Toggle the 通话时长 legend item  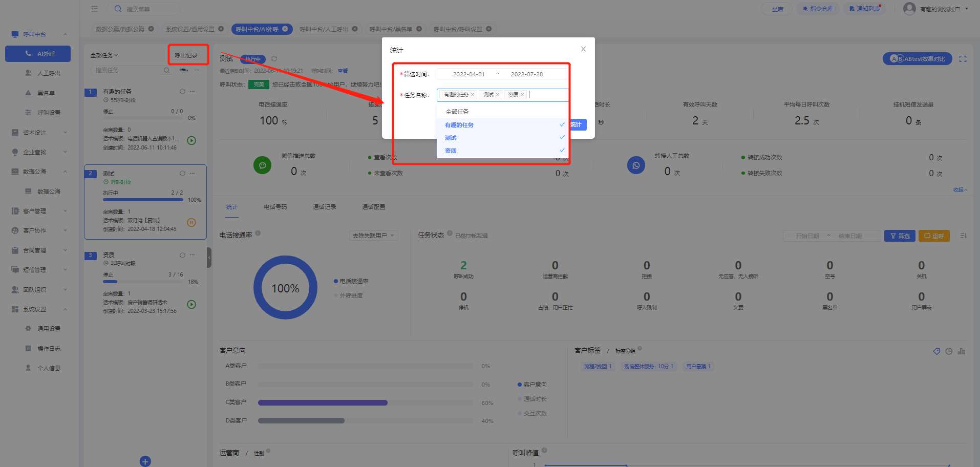coord(532,399)
